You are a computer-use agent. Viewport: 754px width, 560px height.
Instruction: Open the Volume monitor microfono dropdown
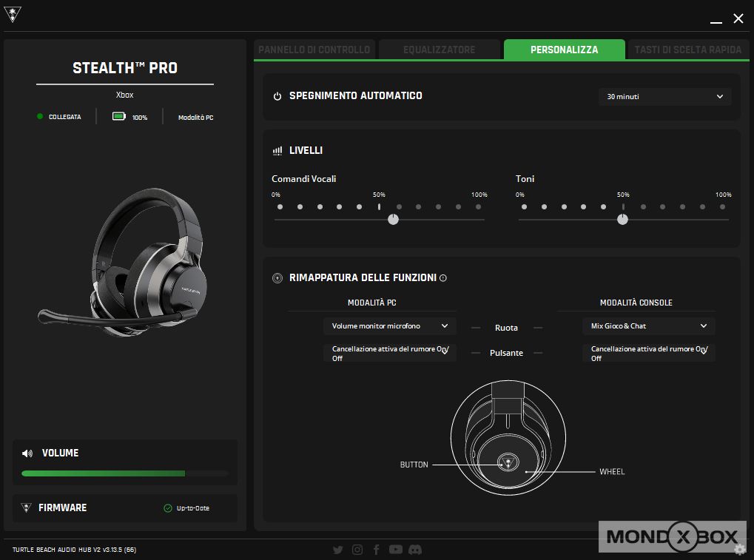point(389,326)
